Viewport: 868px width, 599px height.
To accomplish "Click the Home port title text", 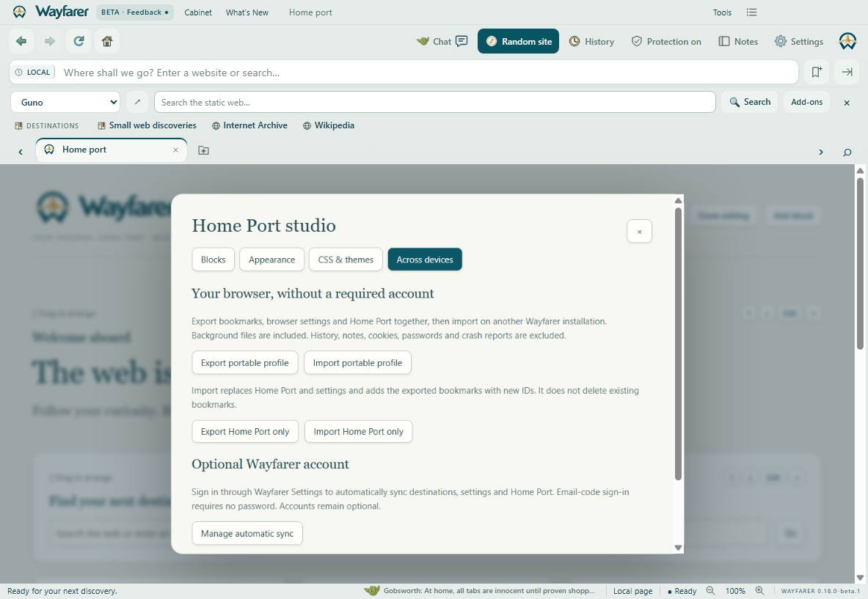I will (310, 12).
